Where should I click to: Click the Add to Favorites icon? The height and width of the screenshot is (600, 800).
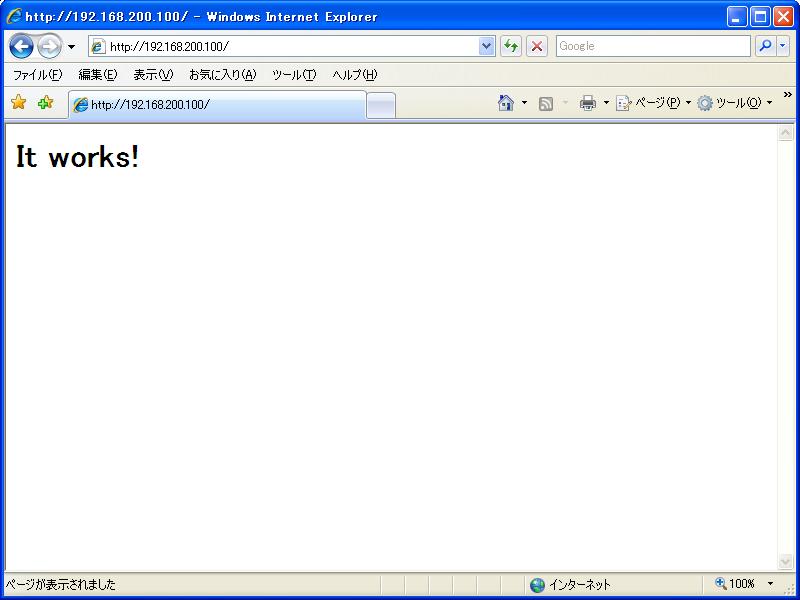[45, 102]
